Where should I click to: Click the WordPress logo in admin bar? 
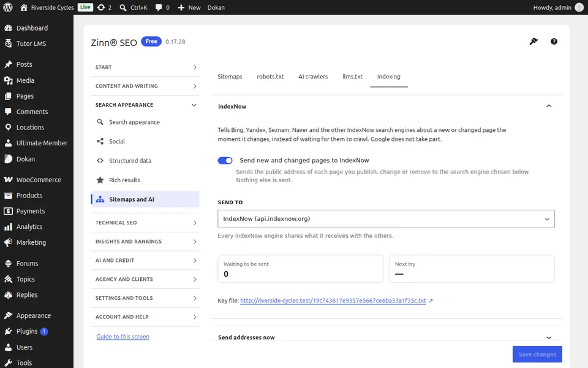[x=7, y=7]
